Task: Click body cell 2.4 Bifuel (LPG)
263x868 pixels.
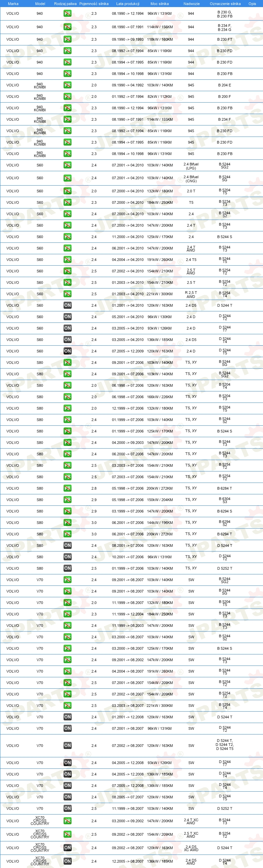Action: (x=191, y=166)
